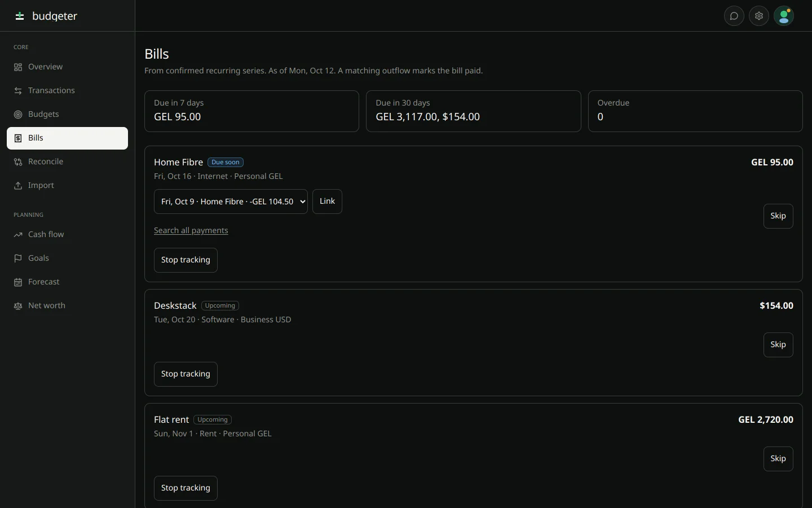This screenshot has width=812, height=508.
Task: Click the Deskstack bill title
Action: click(175, 305)
